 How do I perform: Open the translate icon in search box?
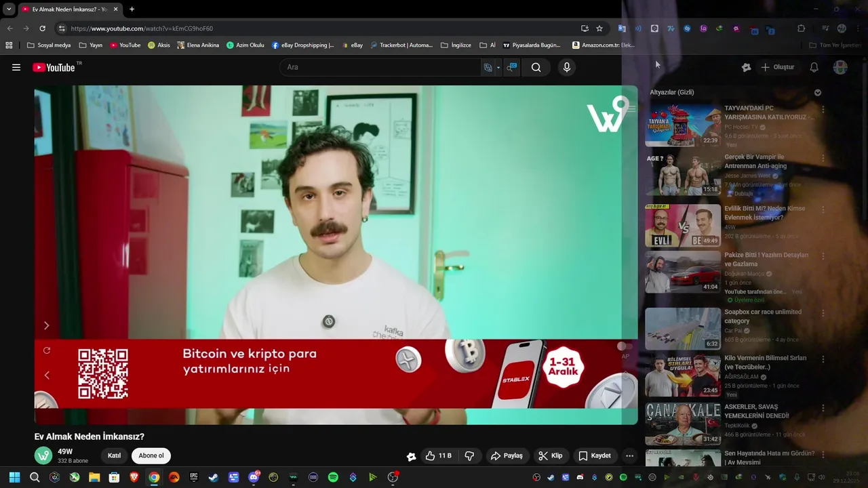coord(488,67)
